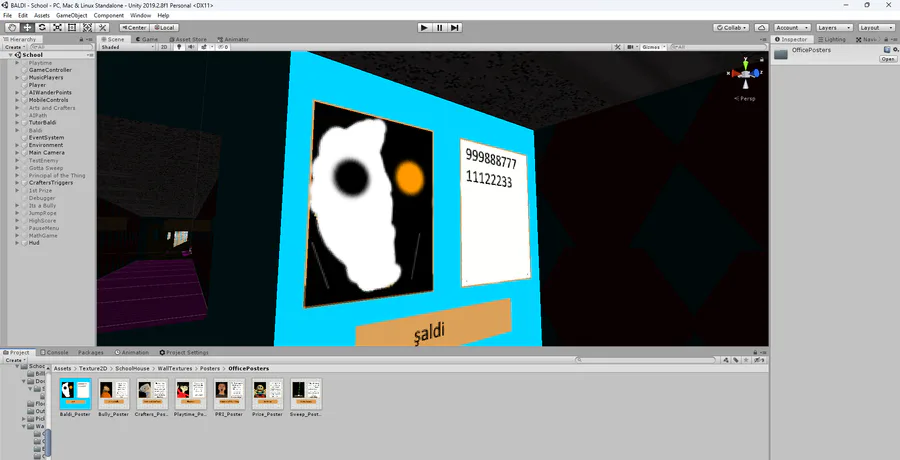
Task: Select the combined Transform tool
Action: 87,28
